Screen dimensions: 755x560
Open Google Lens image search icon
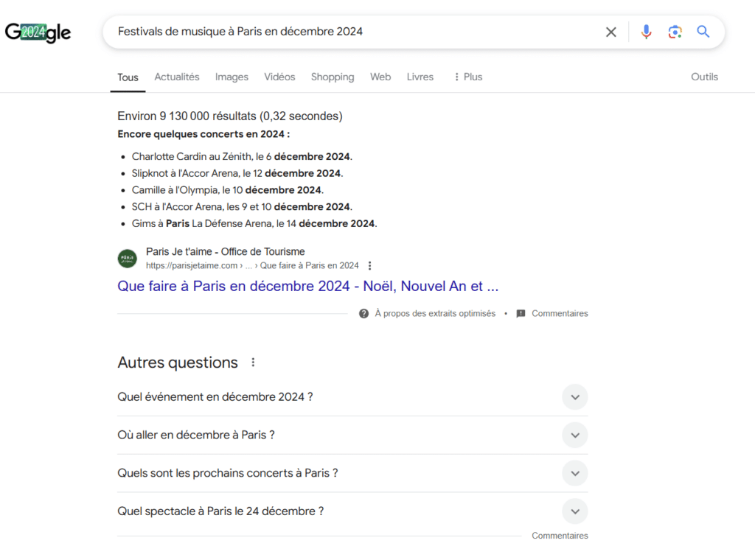[x=675, y=32]
